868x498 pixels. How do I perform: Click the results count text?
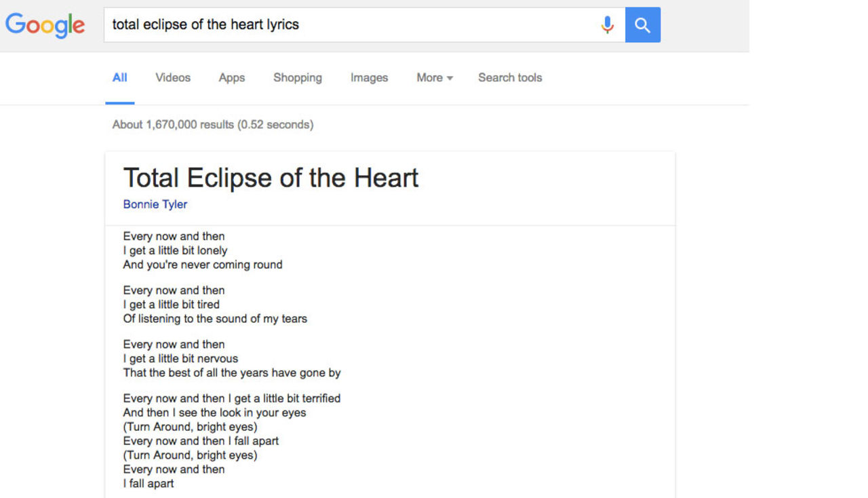(x=212, y=125)
